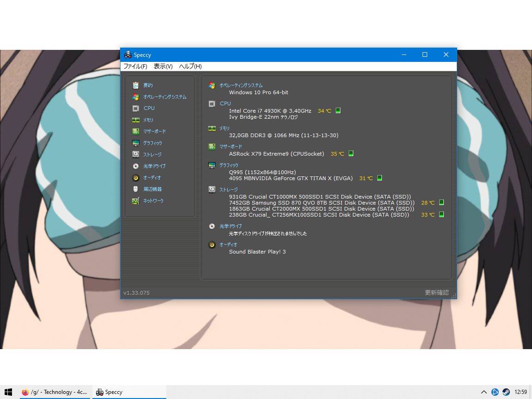This screenshot has height=399, width=532.
Task: Click the グラフィック heading link in summary
Action: click(229, 165)
